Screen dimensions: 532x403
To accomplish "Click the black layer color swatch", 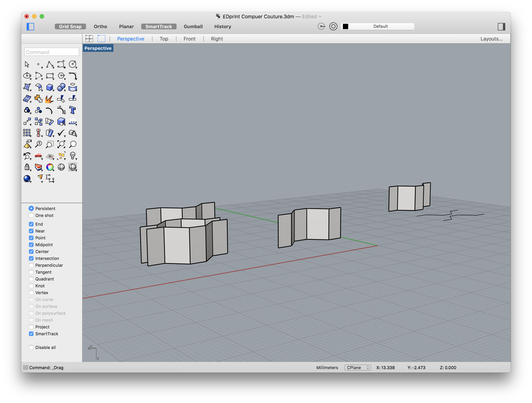I will (345, 26).
